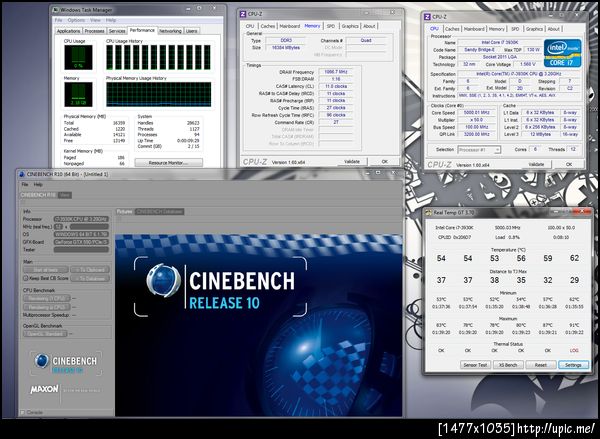Click the Tester field in CINEBENCH Info

(81, 250)
